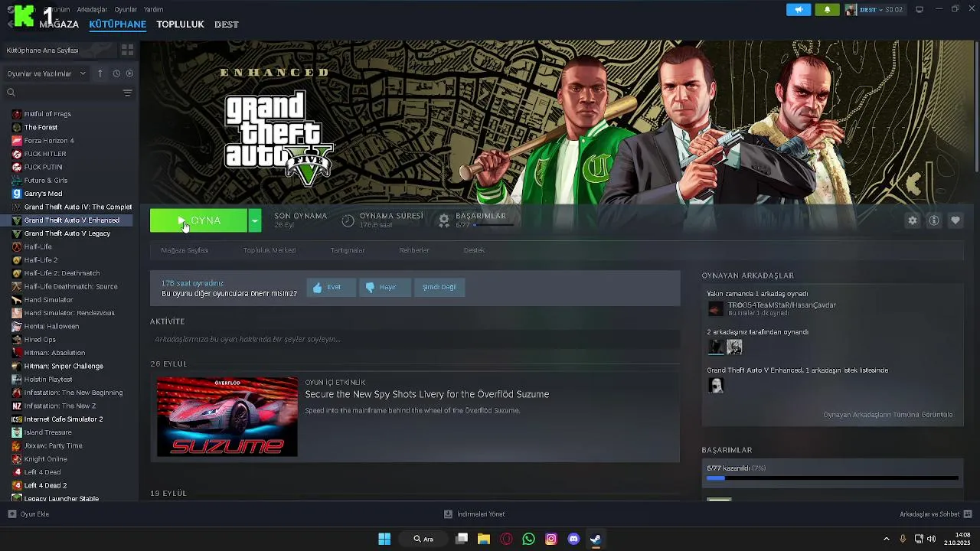The height and width of the screenshot is (551, 980).
Task: Open Secure the New Spy Shots Livery headline
Action: coord(427,394)
